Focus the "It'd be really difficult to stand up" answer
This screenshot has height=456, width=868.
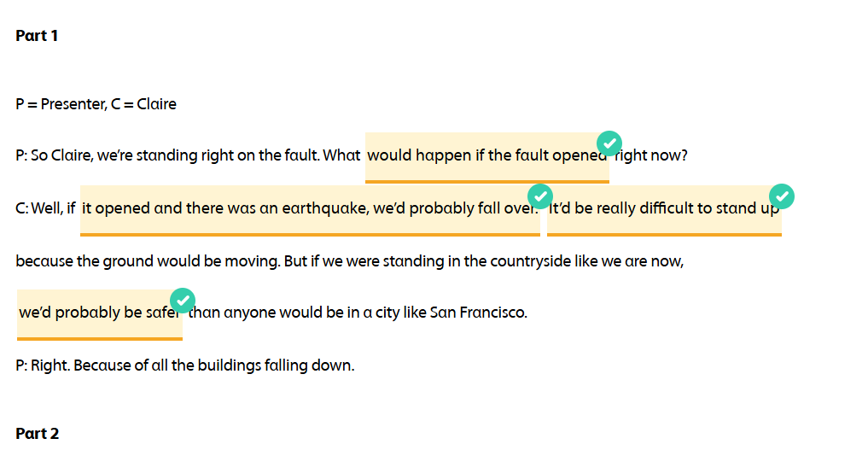[663, 209]
